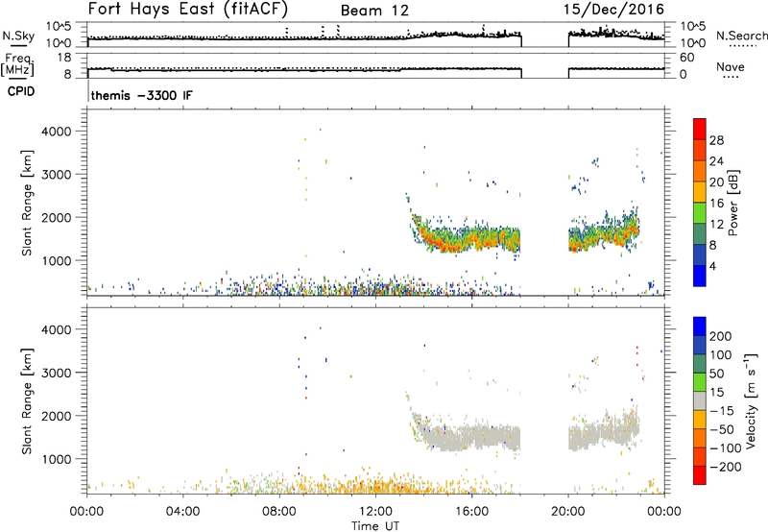Image resolution: width=768 pixels, height=532 pixels.
Task: Click the 'Time UT' axis title
Action: coord(375,526)
